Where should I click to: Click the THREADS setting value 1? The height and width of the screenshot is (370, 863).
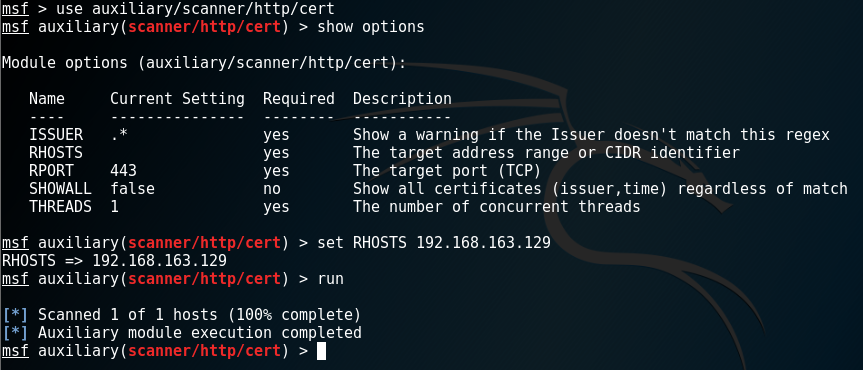tap(114, 207)
